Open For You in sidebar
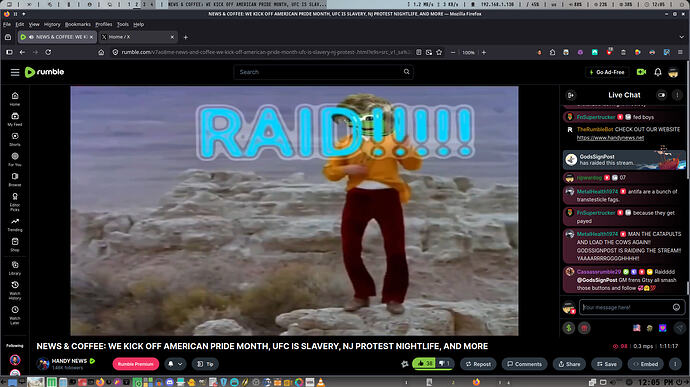 pos(15,159)
